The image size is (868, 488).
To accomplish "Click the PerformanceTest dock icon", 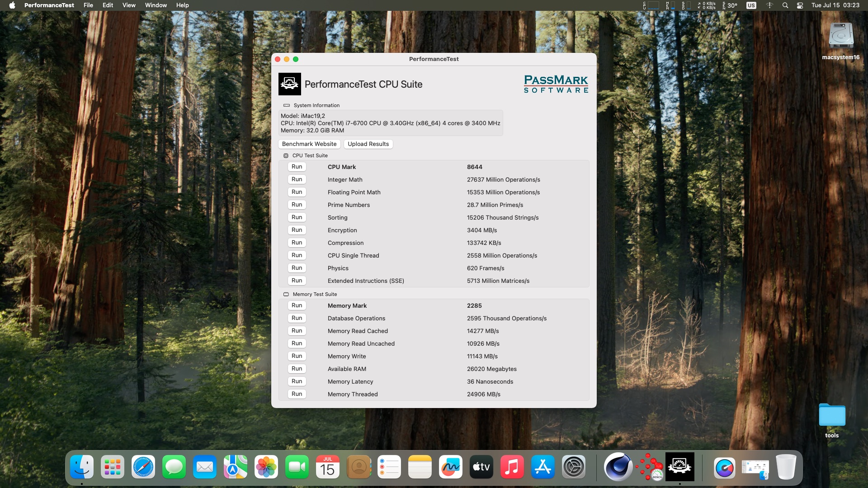I will (679, 467).
